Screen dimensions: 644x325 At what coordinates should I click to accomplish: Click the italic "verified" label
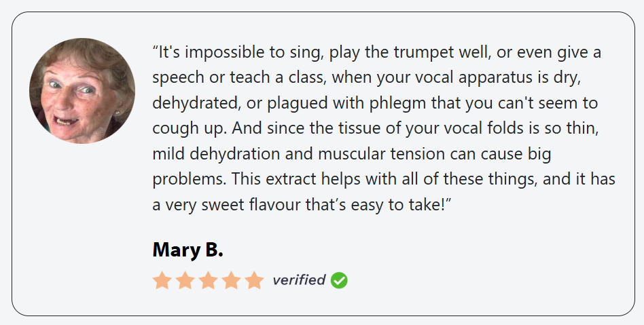point(299,280)
